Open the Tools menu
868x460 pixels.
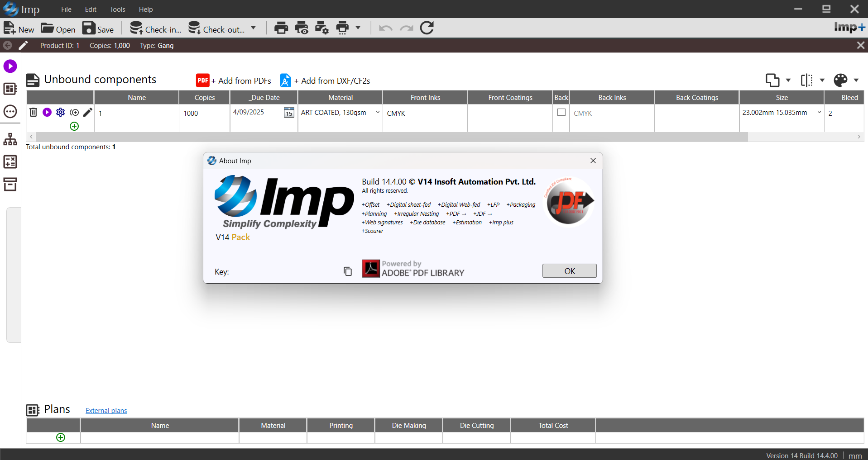point(117,9)
